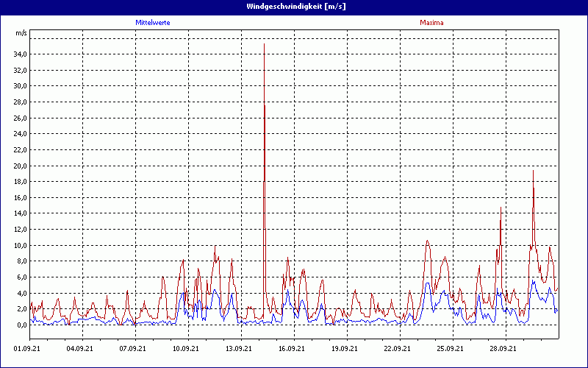Click the 0,0 y-axis value
The image size is (588, 368).
(21, 325)
